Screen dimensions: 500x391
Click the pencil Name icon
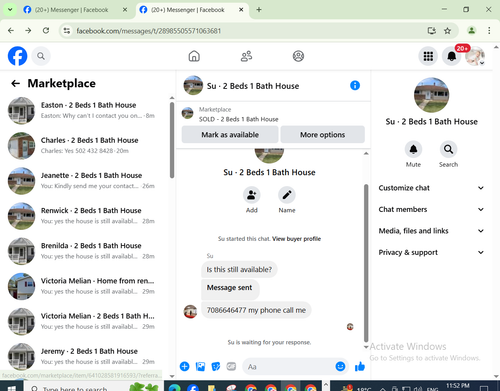tap(287, 195)
